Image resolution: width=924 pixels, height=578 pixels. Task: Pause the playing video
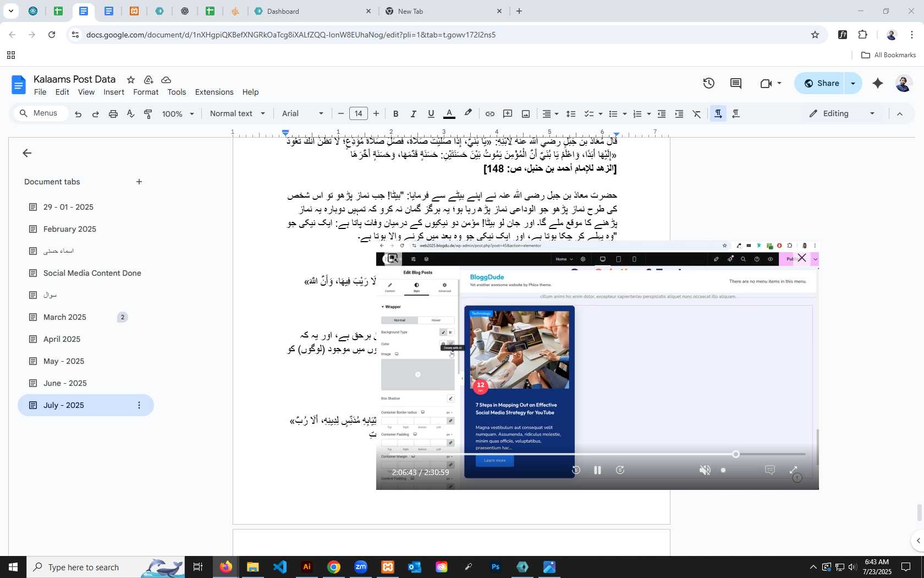click(x=597, y=470)
